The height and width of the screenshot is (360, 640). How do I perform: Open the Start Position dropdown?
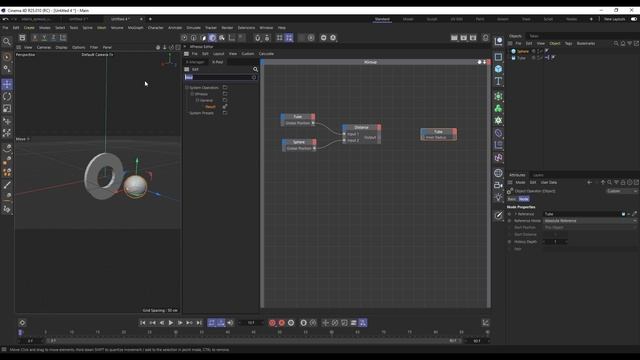click(x=591, y=227)
